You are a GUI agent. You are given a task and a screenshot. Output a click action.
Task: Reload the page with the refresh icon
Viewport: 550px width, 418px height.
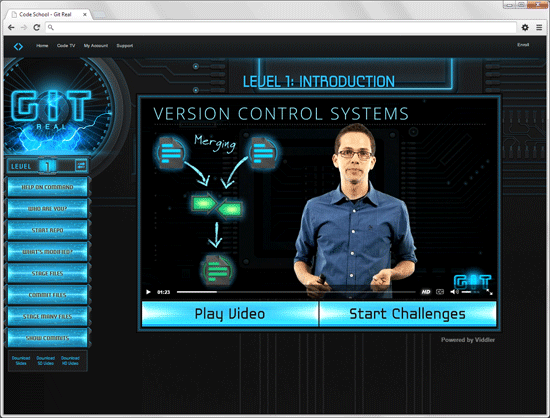coord(36,27)
